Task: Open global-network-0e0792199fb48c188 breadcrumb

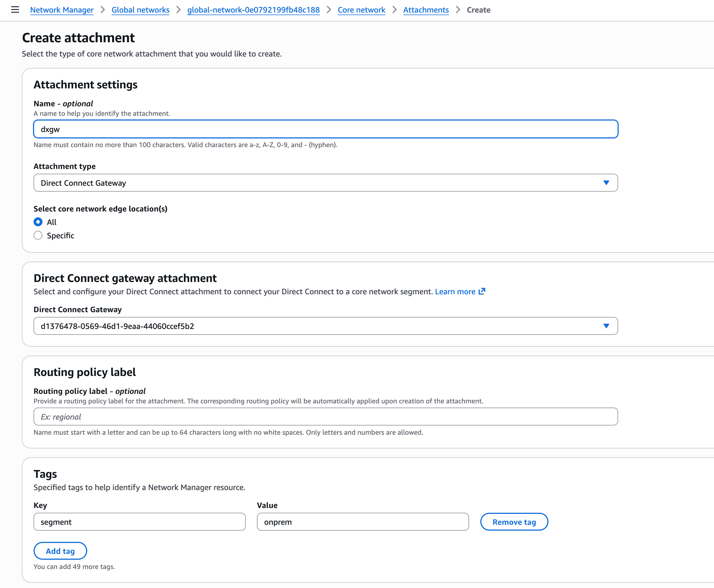Action: (253, 10)
